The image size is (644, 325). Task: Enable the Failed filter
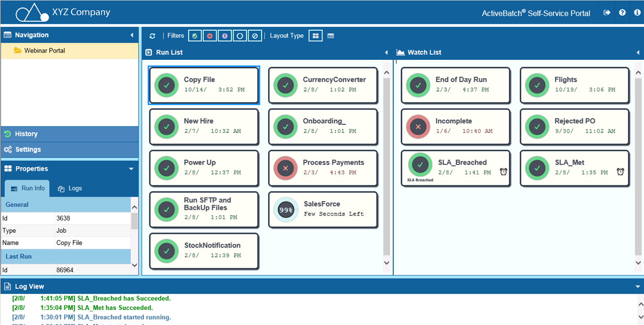(210, 35)
